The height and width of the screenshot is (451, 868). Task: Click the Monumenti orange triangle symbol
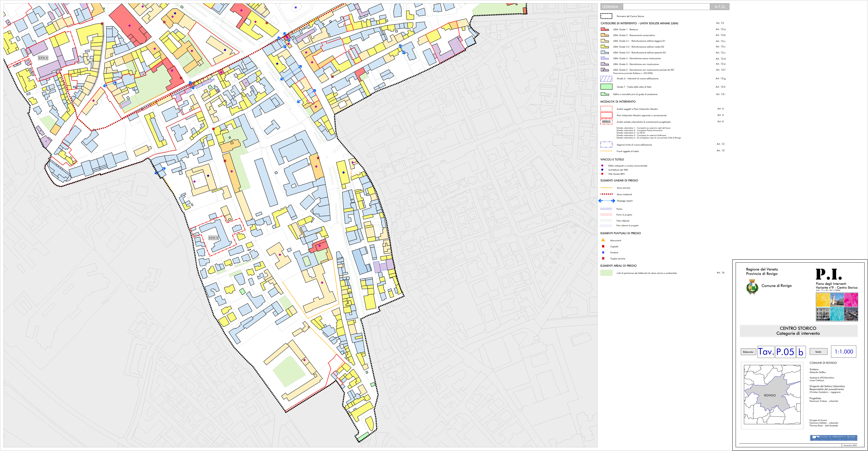click(603, 240)
